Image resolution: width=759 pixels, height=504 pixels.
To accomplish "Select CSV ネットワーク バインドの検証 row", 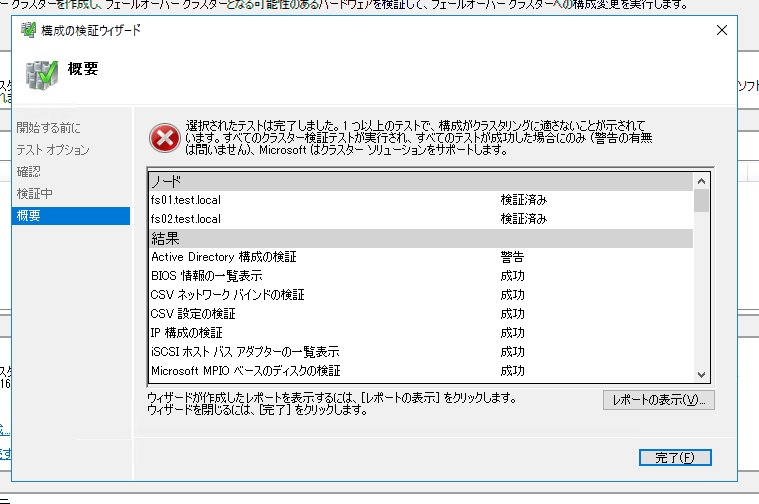I will 421,295.
